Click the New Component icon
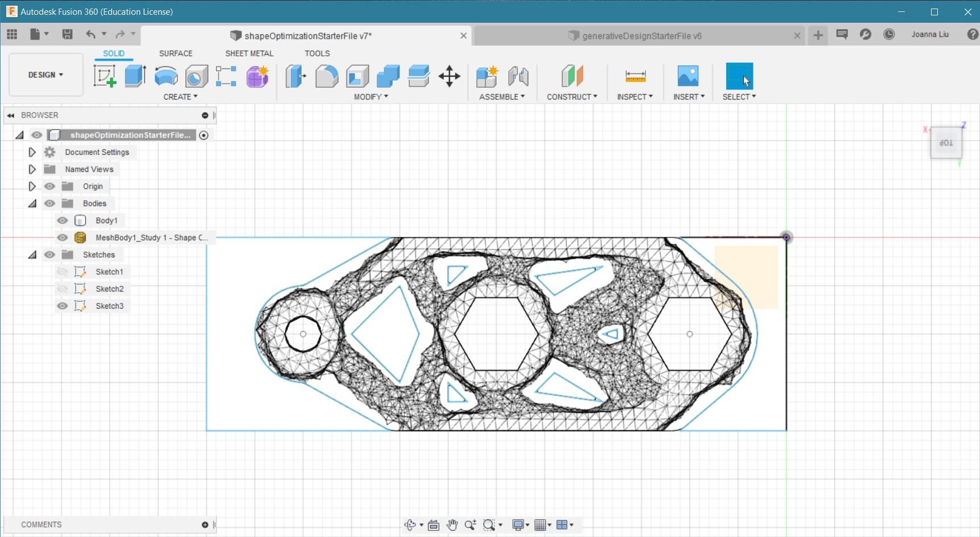This screenshot has width=980, height=537. (487, 76)
